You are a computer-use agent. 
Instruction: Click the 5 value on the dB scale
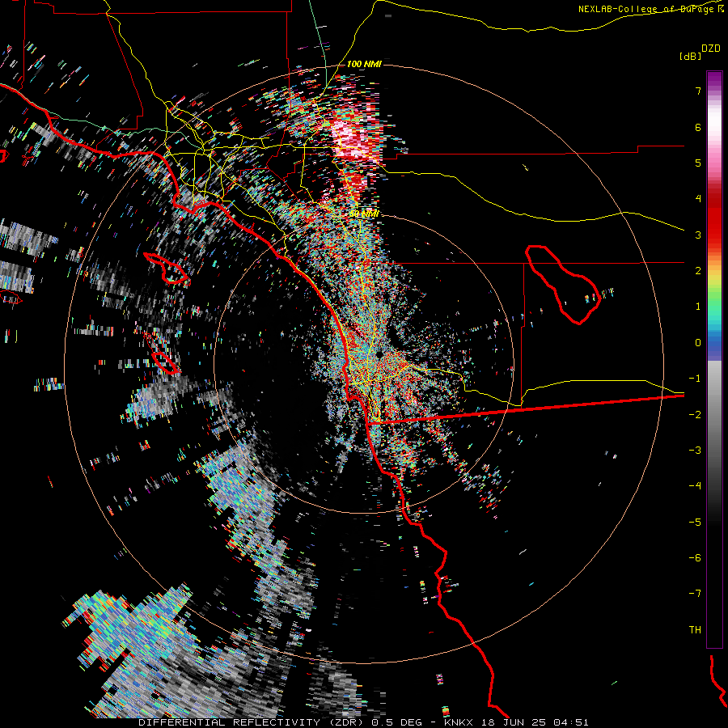(x=698, y=163)
